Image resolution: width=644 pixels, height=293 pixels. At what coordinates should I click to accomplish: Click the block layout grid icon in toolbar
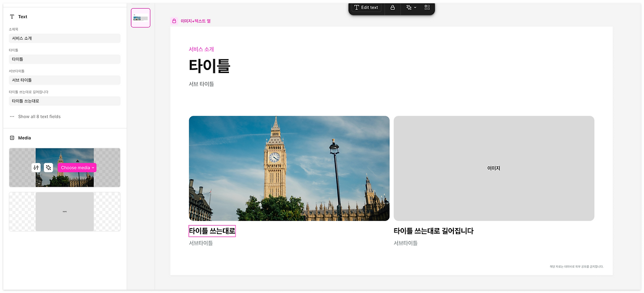click(426, 7)
